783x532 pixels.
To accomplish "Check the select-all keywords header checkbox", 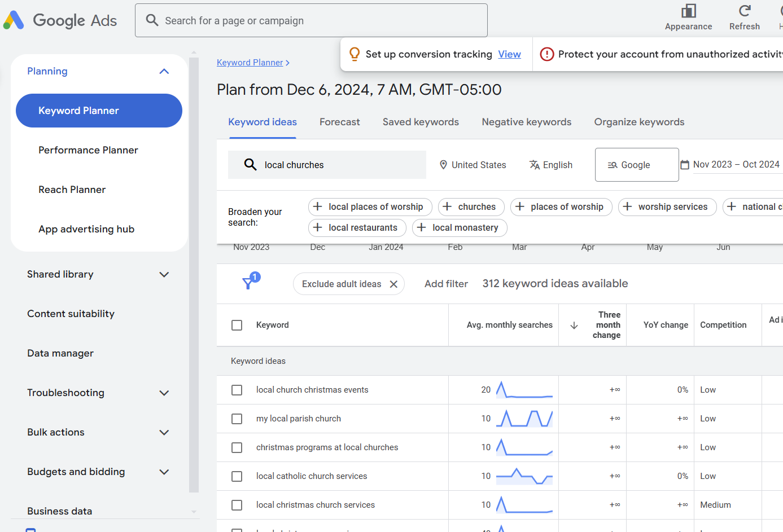I will (237, 325).
